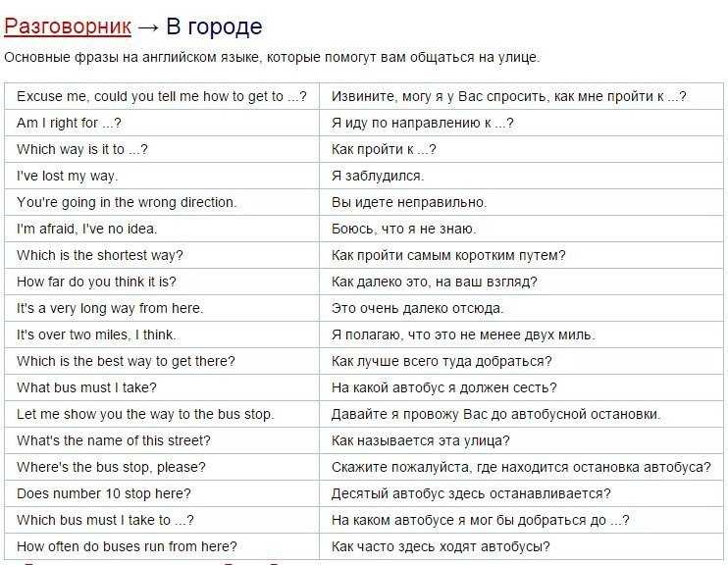Click 'Where's the bus stop, please?' cell
This screenshot has width=728, height=565.
click(x=162, y=467)
